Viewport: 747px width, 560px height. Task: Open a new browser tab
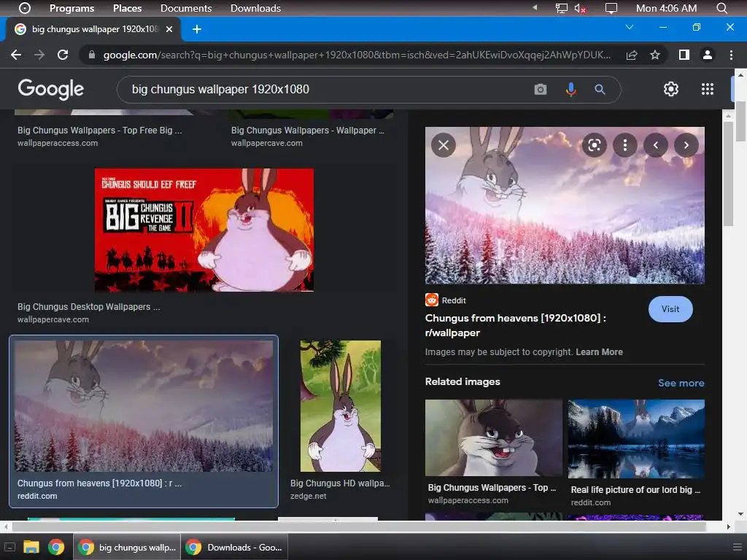tap(197, 29)
